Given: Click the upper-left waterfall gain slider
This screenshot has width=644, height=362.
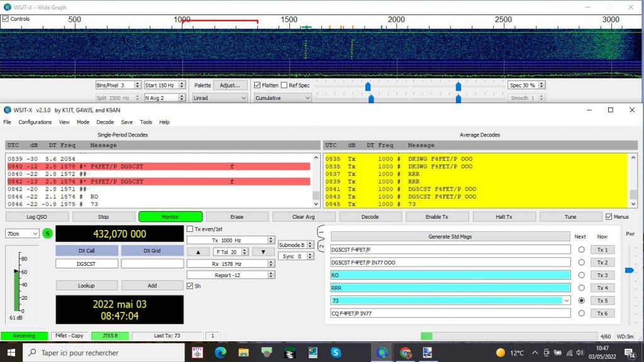Looking at the screenshot, I should tap(368, 86).
